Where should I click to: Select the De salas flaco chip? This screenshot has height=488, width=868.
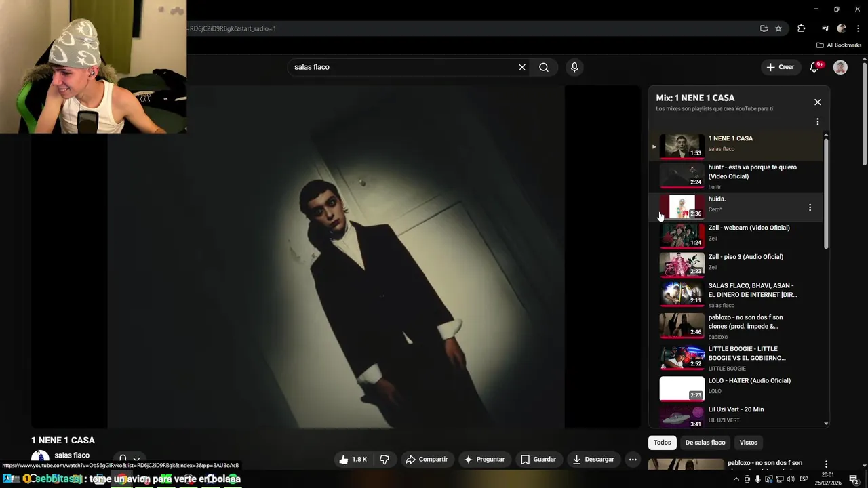(x=705, y=443)
